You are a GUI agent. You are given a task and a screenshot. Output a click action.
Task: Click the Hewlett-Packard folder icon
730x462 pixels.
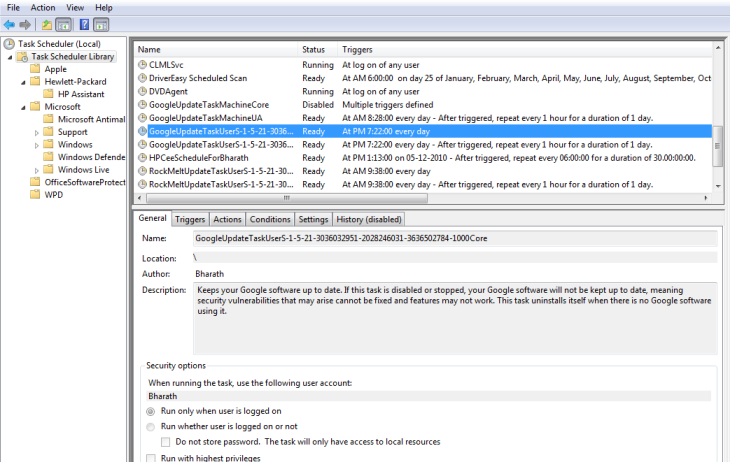(x=35, y=82)
